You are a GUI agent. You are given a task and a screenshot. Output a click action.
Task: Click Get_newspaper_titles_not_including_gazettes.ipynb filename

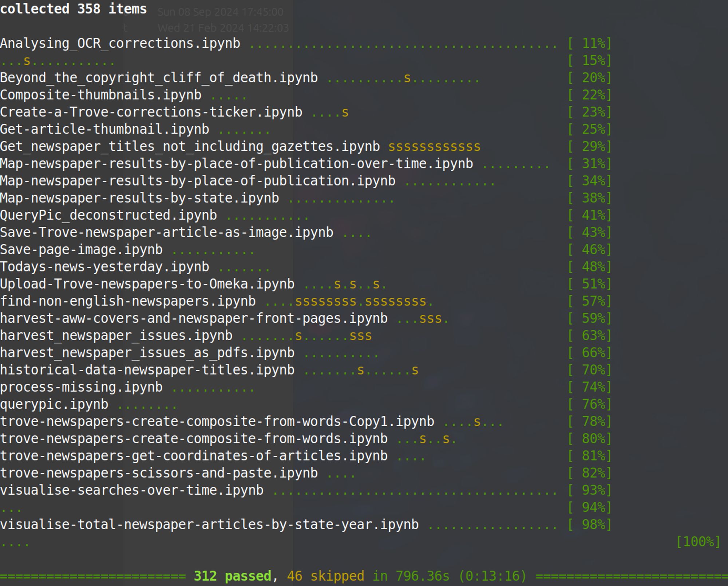190,147
